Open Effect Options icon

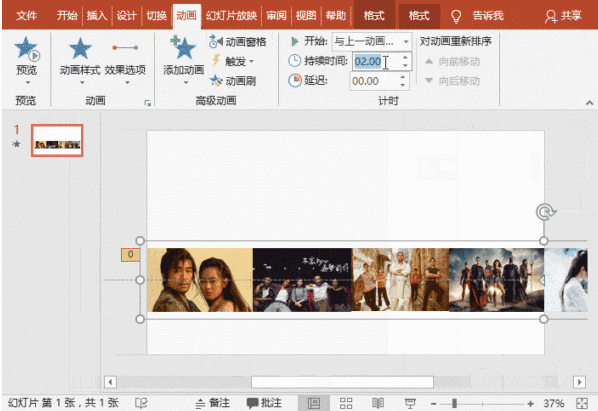(125, 48)
